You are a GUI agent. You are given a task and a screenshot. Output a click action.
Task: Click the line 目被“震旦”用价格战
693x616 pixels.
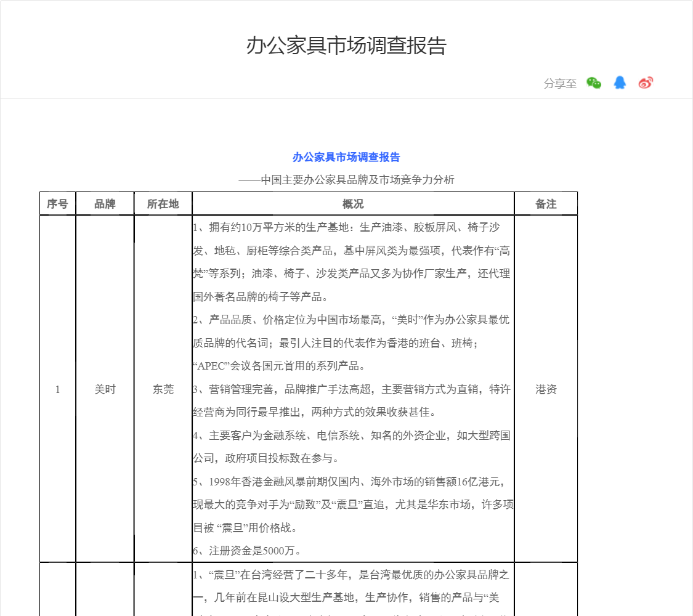(x=245, y=528)
